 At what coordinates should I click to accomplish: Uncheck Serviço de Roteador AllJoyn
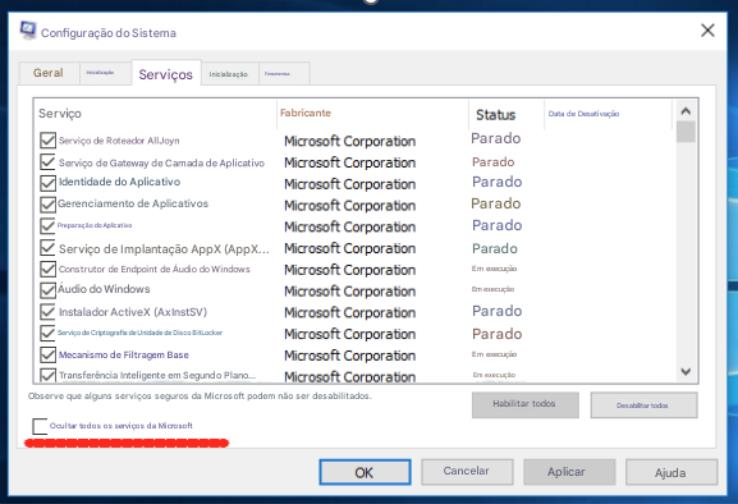(x=48, y=140)
